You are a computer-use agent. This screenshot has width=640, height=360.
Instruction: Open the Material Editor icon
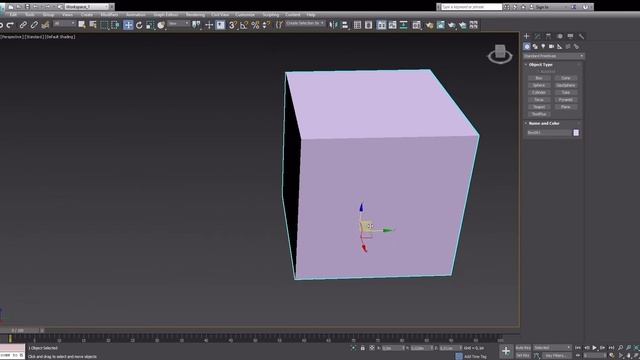coord(416,25)
